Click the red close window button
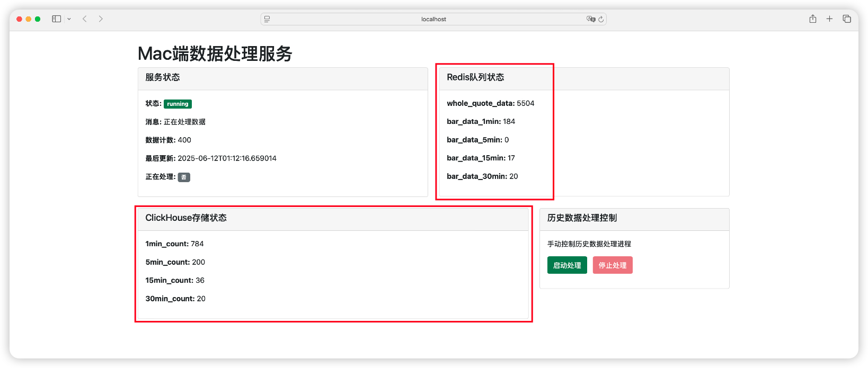 point(19,19)
